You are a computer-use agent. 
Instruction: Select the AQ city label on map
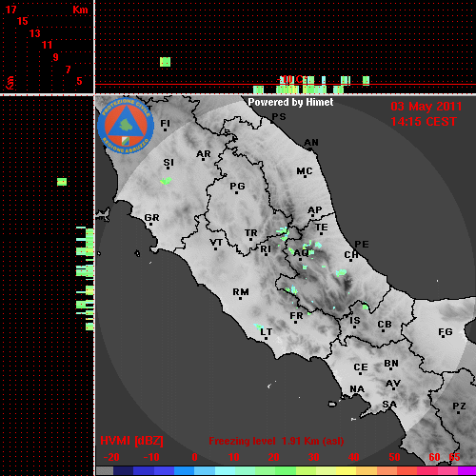pyautogui.click(x=301, y=253)
